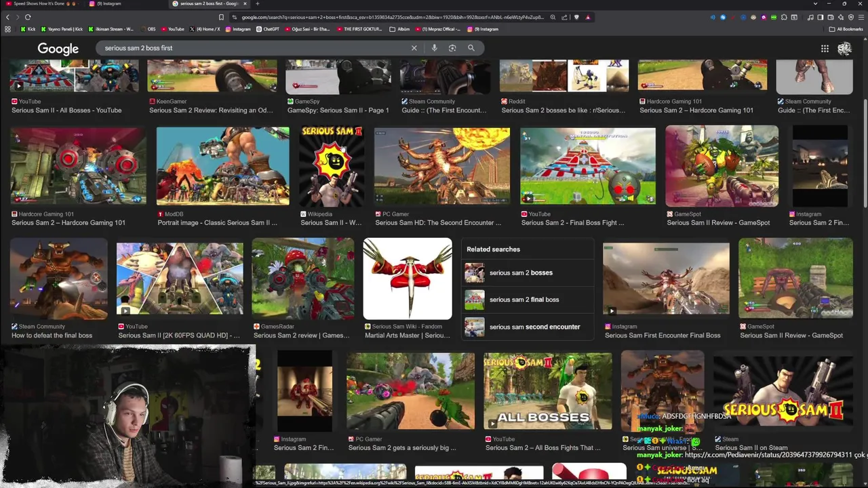This screenshot has height=488, width=868.
Task: Close the serious sam 2 boss first tab
Action: (245, 3)
